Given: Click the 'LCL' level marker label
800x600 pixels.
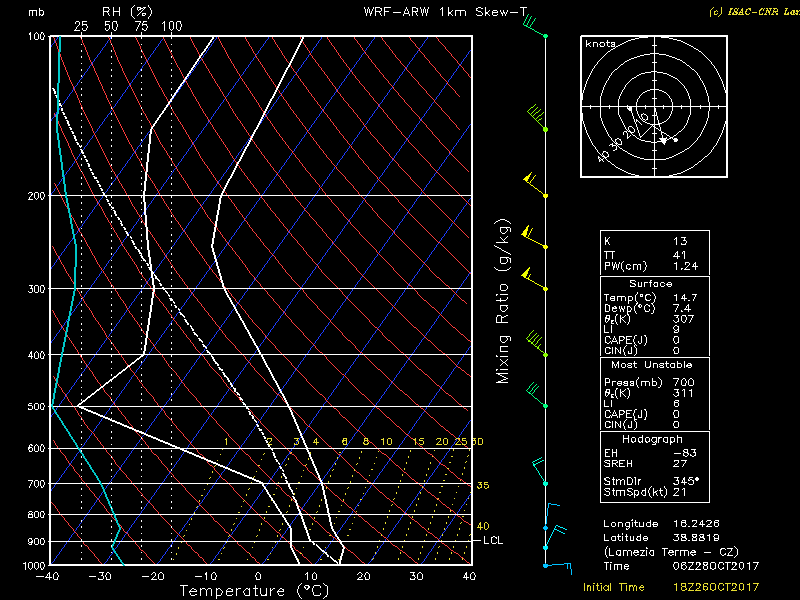Looking at the screenshot, I should (x=493, y=540).
